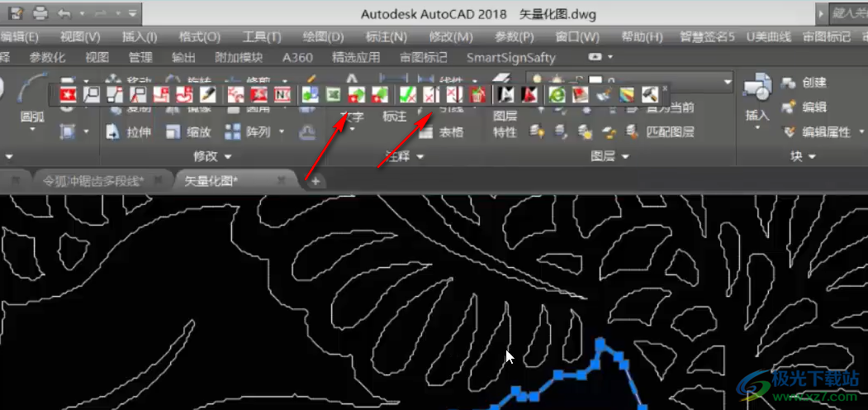Open the 修改(M) menu

coord(451,37)
